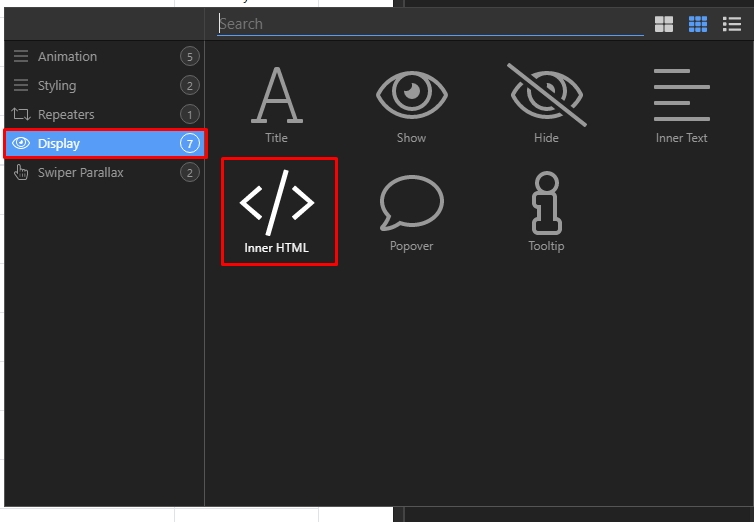This screenshot has width=754, height=522.
Task: Open the Animation category
Action: (x=104, y=57)
